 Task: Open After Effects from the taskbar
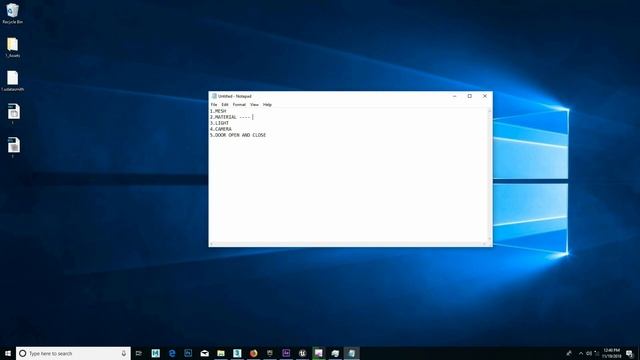[x=286, y=353]
